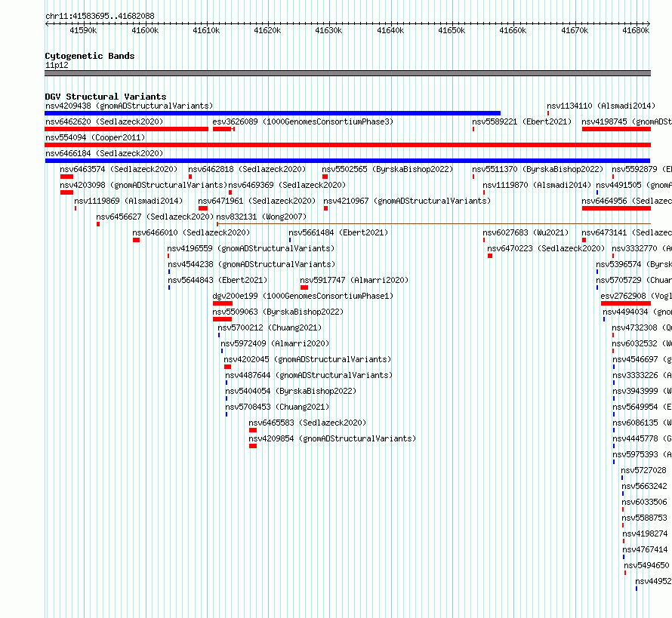This screenshot has width=672, height=618.
Task: Open nsv832131 (Wong2007) variant
Action: (261, 217)
